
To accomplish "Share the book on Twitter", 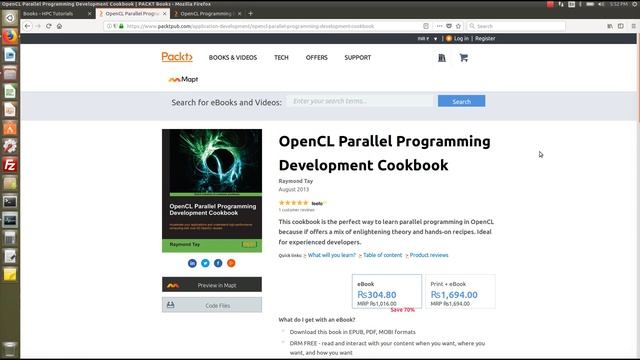I will pos(205,263).
